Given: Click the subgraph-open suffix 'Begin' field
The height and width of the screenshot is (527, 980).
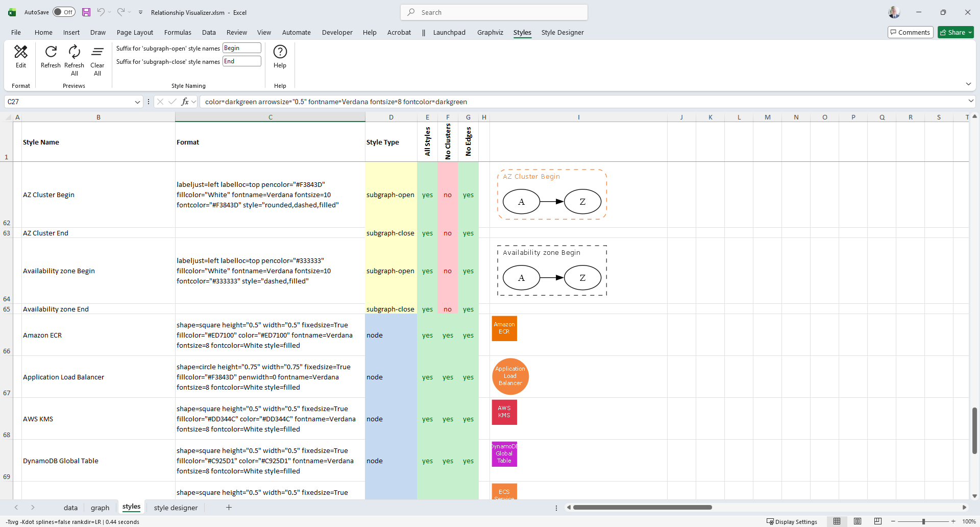Looking at the screenshot, I should click(242, 48).
